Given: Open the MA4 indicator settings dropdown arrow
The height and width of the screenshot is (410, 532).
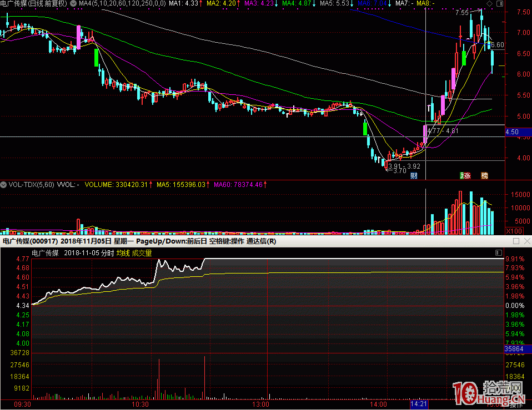Looking at the screenshot, I should pos(73,3).
